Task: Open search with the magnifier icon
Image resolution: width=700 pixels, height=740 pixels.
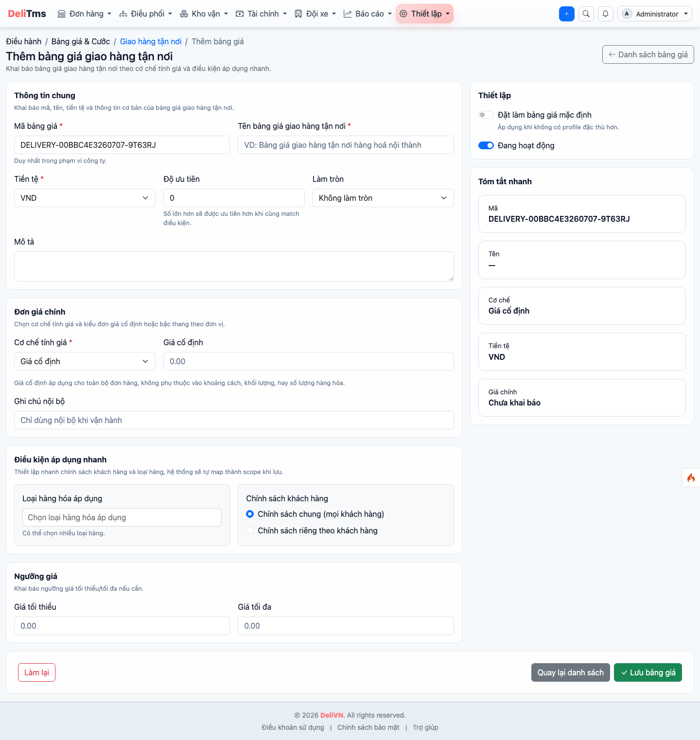Action: pos(586,14)
